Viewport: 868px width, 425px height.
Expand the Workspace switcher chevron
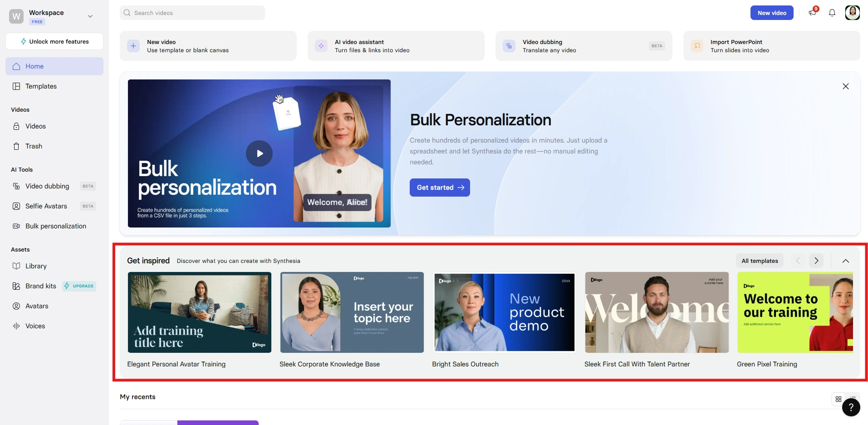[90, 16]
